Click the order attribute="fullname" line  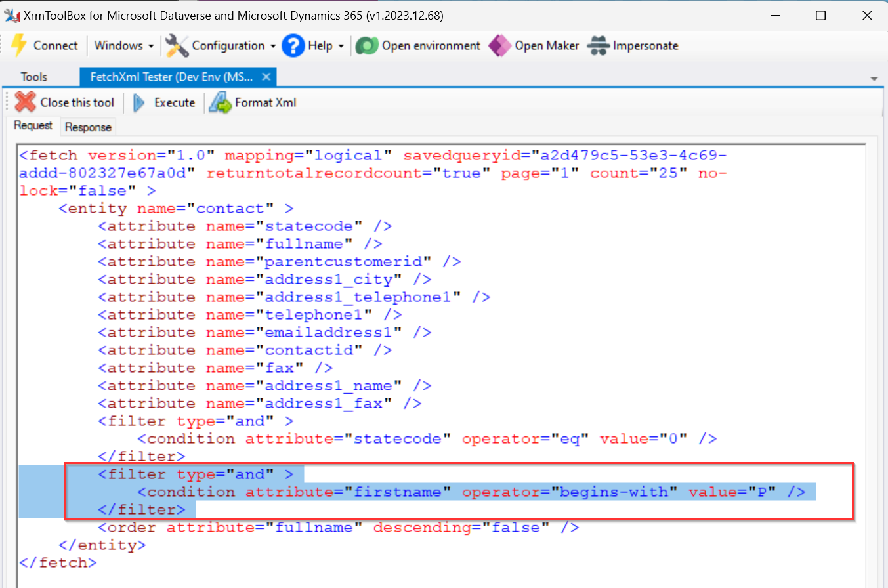click(339, 528)
